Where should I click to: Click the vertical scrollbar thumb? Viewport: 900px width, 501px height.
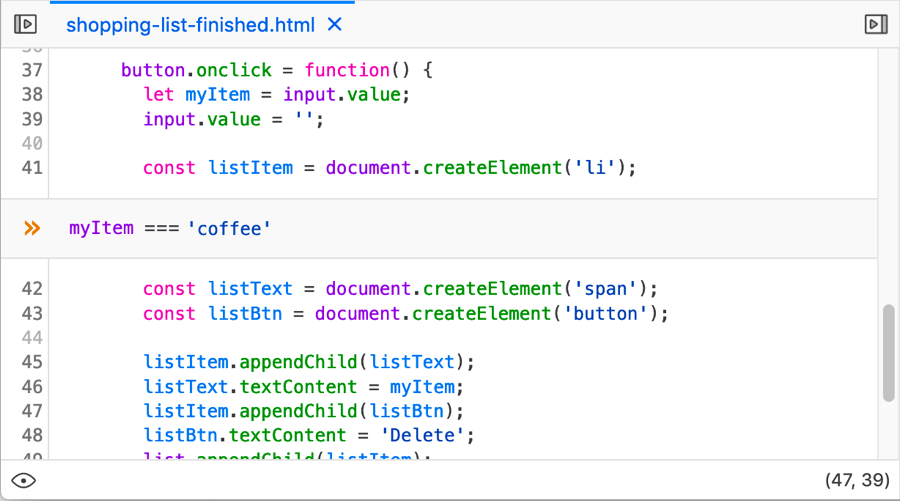888,353
